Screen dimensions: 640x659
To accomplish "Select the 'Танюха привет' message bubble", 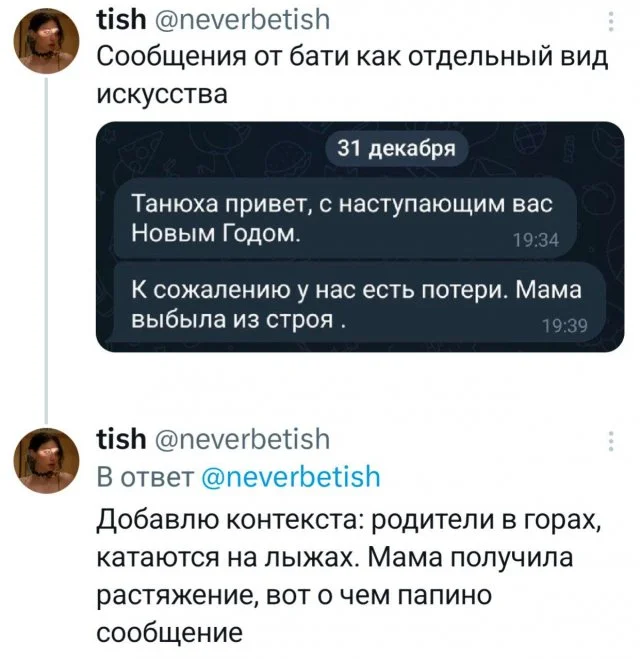I will coord(340,217).
